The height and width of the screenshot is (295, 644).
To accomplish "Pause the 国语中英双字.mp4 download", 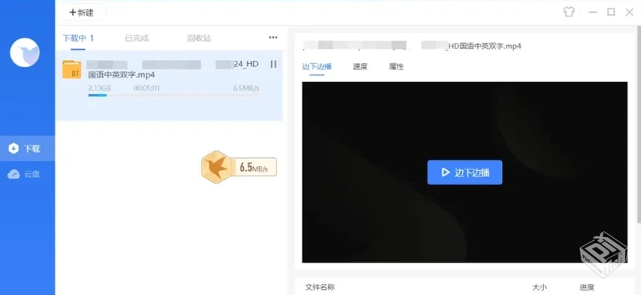I will pos(274,64).
